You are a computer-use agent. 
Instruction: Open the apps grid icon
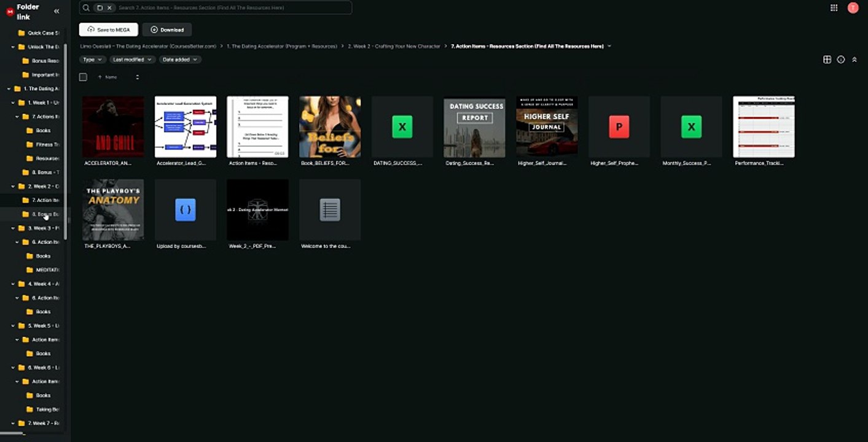pyautogui.click(x=834, y=7)
